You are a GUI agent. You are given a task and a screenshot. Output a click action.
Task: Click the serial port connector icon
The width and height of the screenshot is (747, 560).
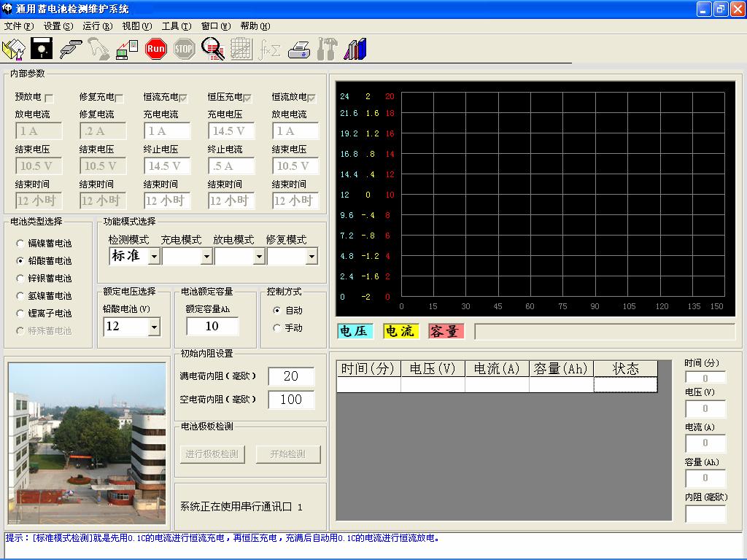click(70, 50)
